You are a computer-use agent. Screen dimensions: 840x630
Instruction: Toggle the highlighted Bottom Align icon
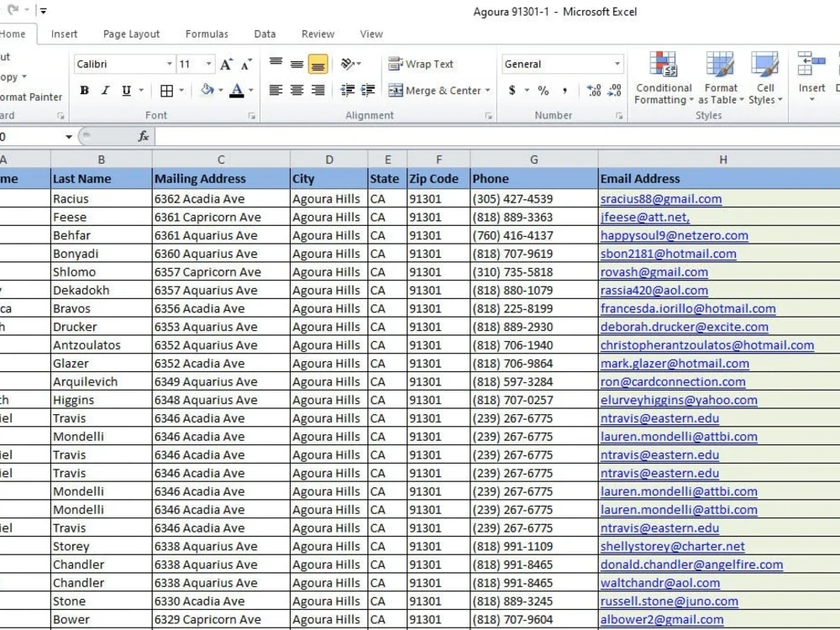318,65
